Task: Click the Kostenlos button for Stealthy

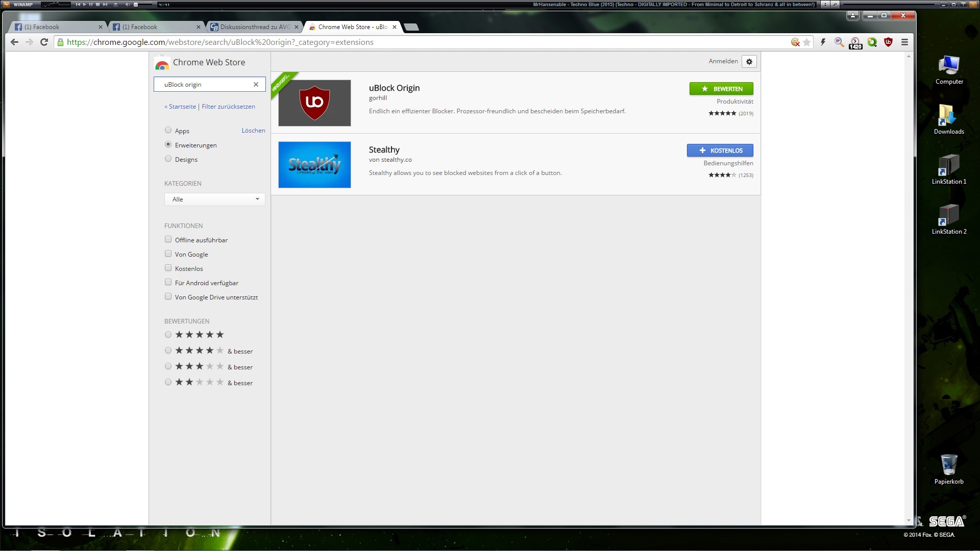Action: (720, 151)
